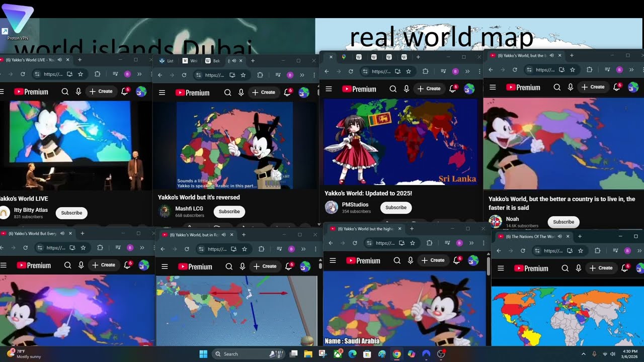Toggle tab audio mute in Yakko's World LIVE tab
The height and width of the screenshot is (362, 644).
coord(60,60)
